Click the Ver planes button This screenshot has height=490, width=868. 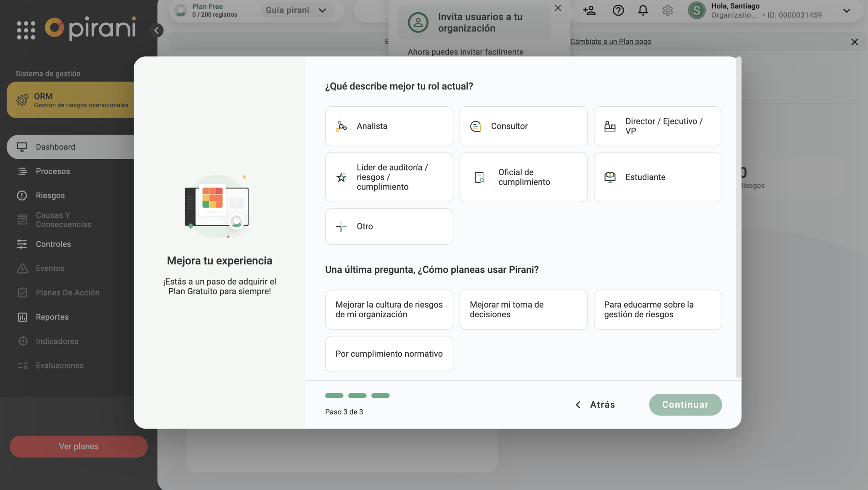coord(78,446)
